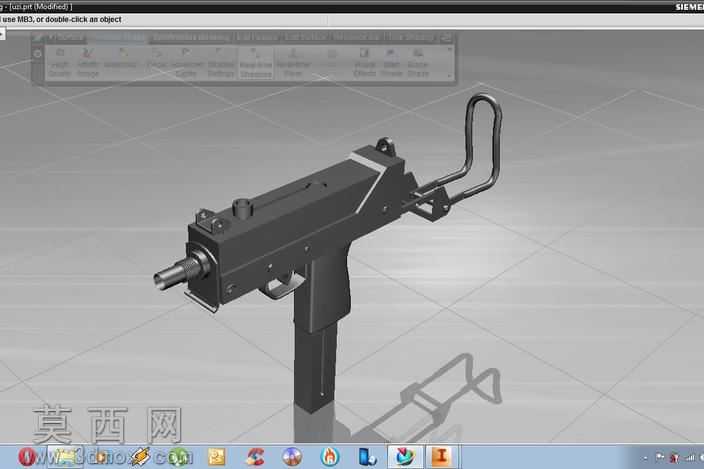Screen dimensions: 704x469
Task: Launch CCleaner from the taskbar
Action: pos(255,457)
